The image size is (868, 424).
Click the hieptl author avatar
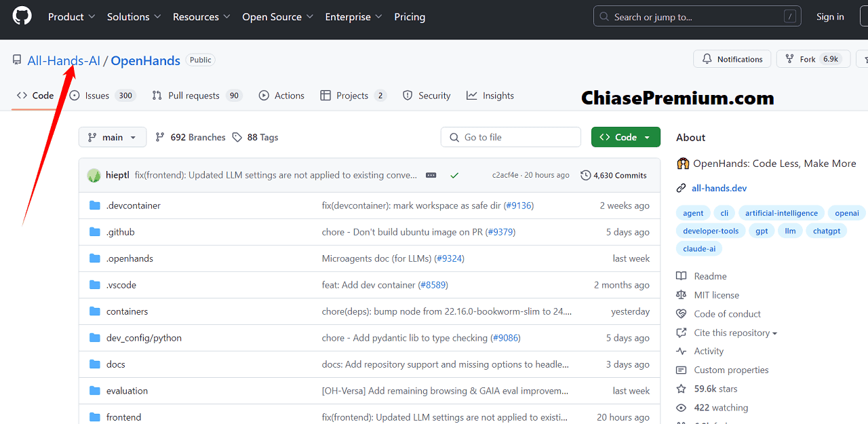[x=94, y=175]
